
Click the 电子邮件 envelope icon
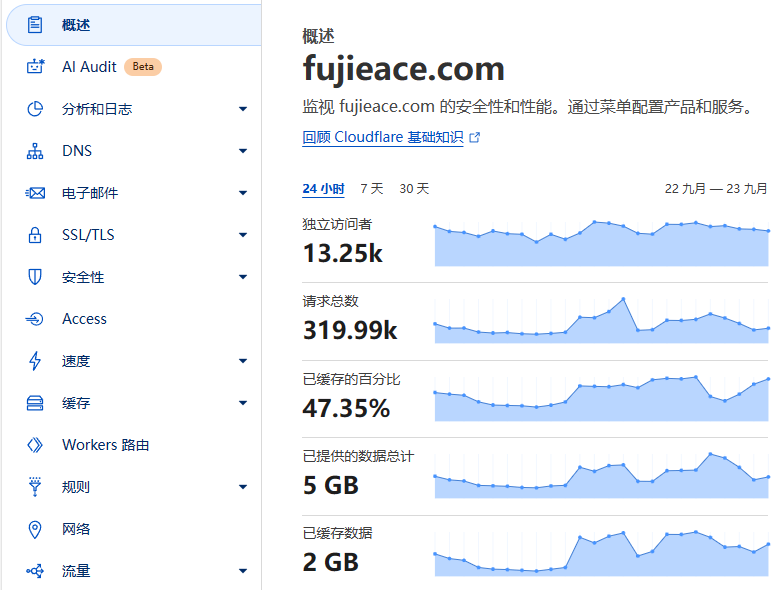tap(35, 193)
